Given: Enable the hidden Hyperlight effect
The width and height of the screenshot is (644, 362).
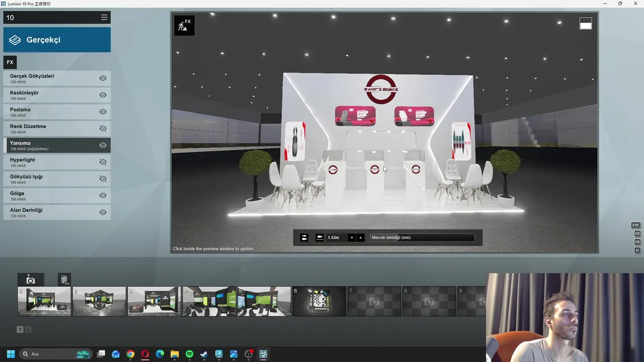Looking at the screenshot, I should 103,162.
